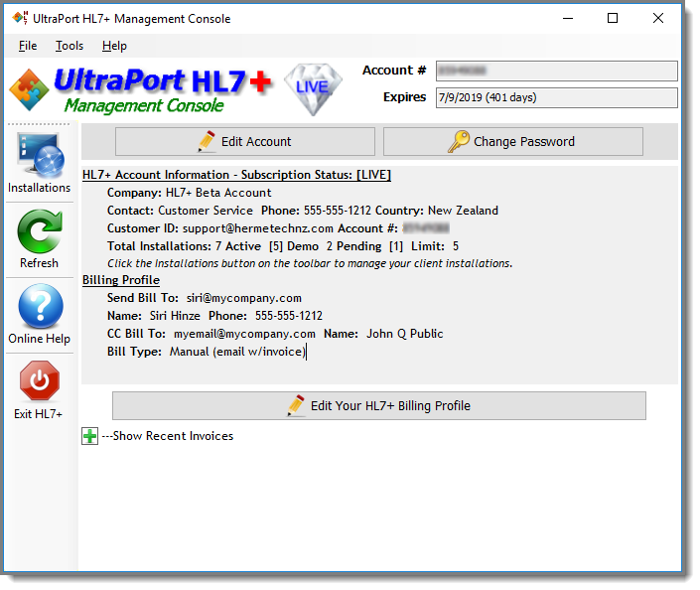Click the app icon in title bar
The height and width of the screenshot is (590, 700).
20,18
